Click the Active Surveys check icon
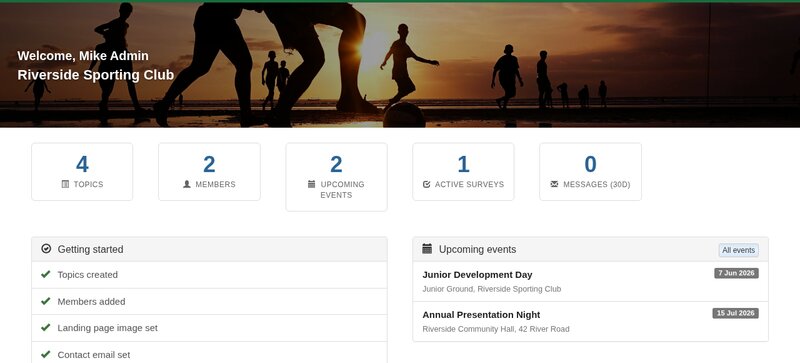The width and height of the screenshot is (800, 363). tap(427, 184)
